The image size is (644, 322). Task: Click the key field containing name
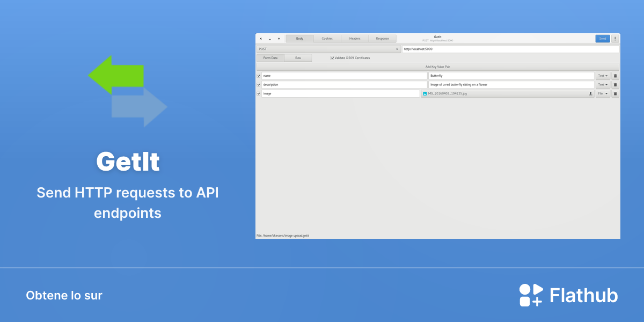pos(345,76)
